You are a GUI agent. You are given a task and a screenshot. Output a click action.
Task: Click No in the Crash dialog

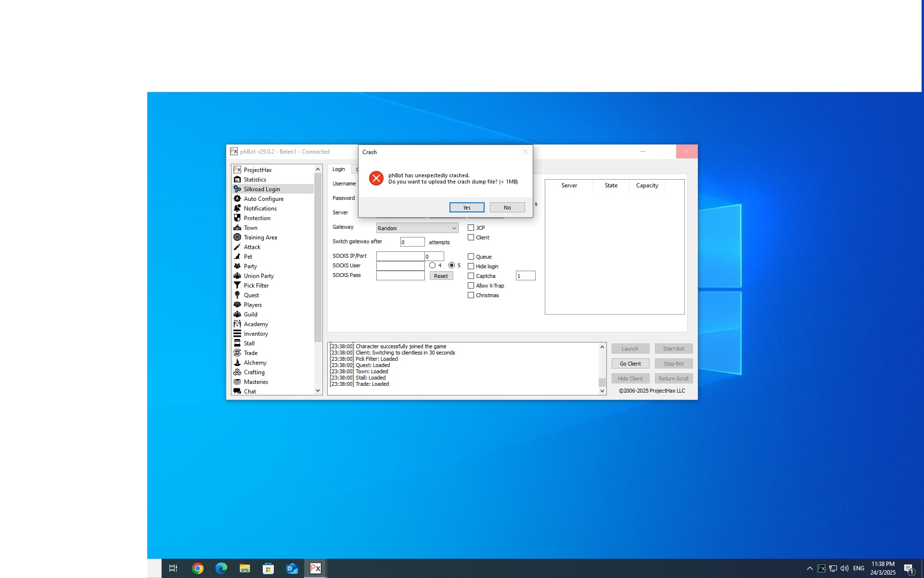pyautogui.click(x=507, y=208)
